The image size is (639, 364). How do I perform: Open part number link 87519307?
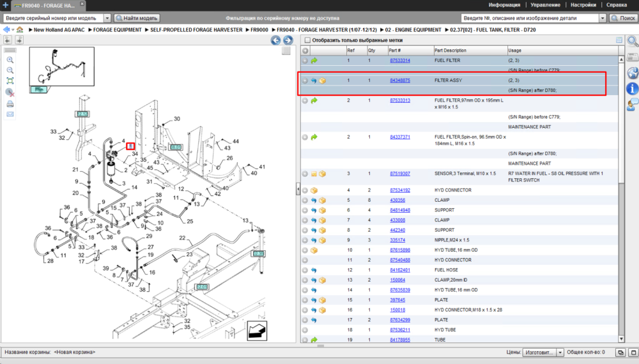400,174
